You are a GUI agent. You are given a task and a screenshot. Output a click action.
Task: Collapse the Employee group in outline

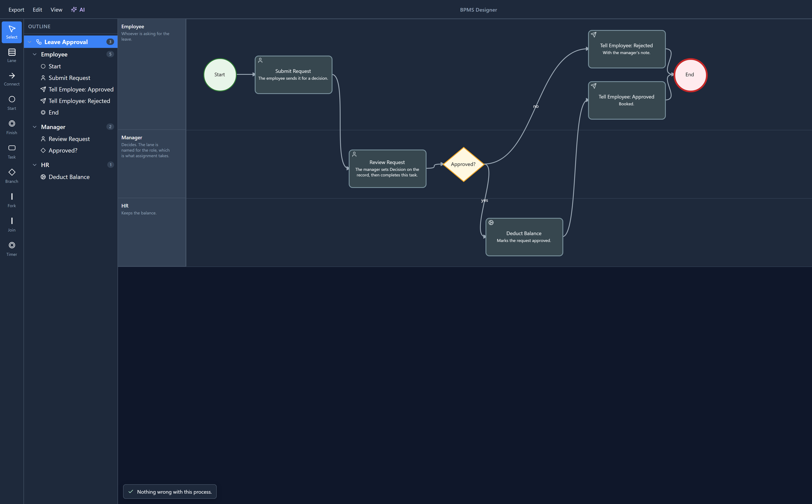[x=35, y=54]
